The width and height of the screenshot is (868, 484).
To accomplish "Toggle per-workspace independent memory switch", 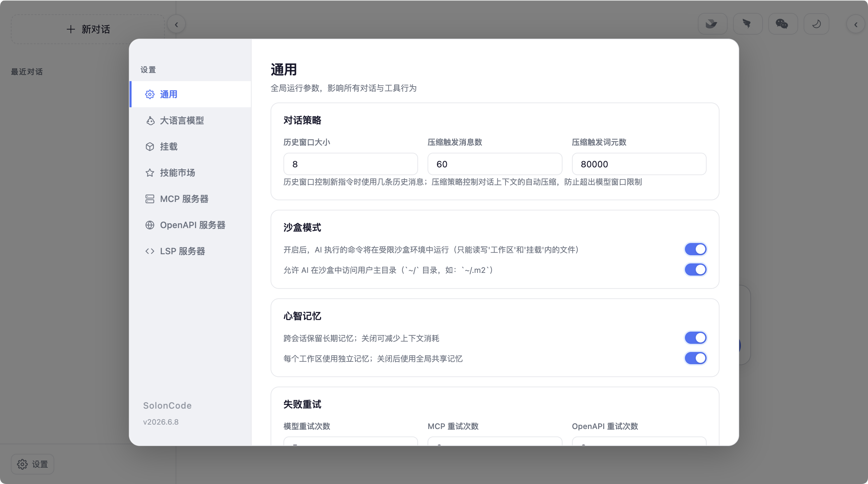I will [x=695, y=358].
